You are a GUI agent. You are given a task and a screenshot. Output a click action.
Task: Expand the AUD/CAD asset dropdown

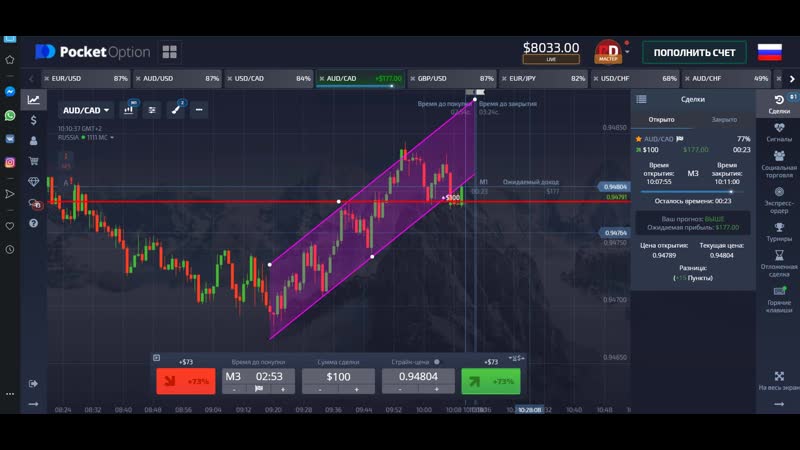click(86, 110)
